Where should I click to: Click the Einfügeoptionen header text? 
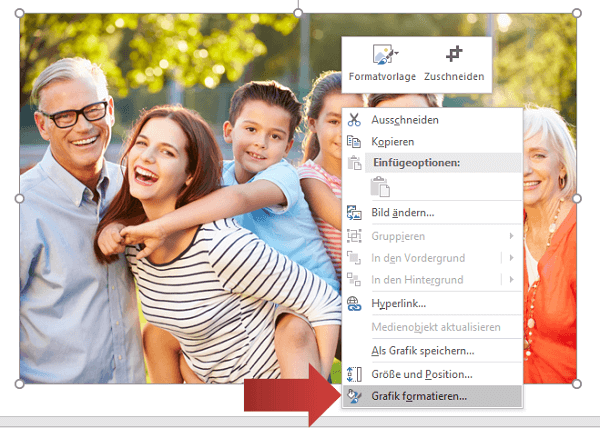[x=417, y=163]
